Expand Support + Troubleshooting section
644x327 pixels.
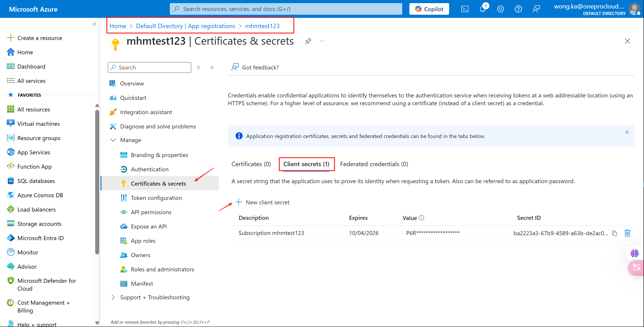(x=113, y=297)
